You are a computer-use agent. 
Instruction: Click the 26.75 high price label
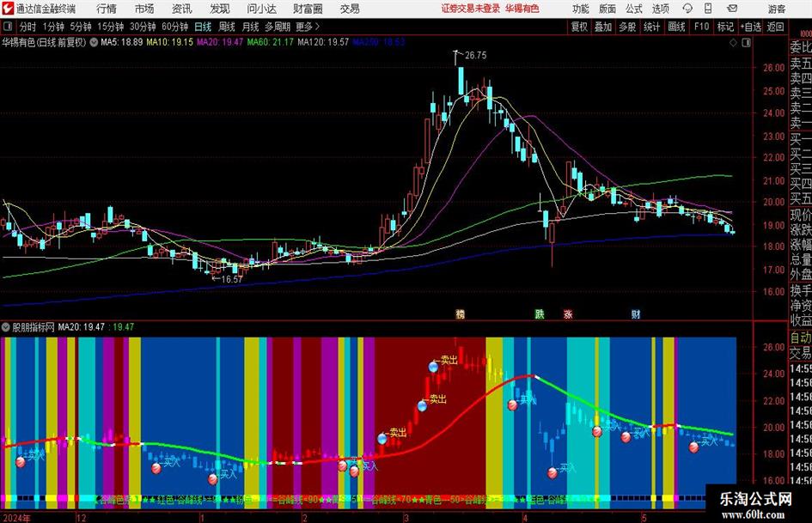coord(475,56)
